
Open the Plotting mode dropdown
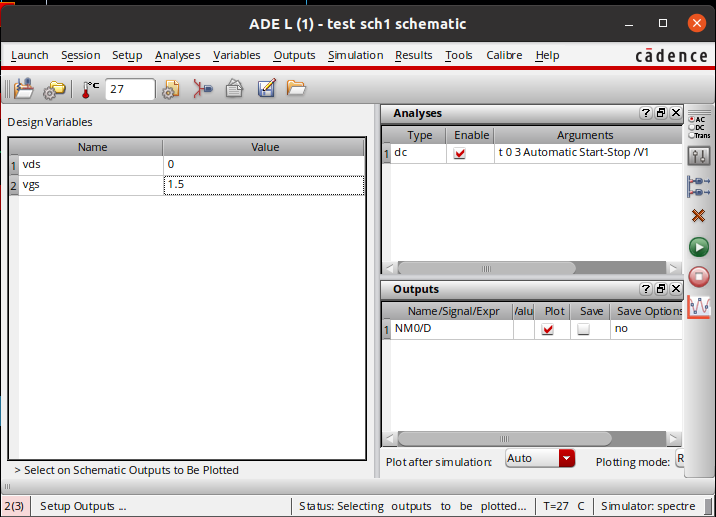pyautogui.click(x=679, y=458)
